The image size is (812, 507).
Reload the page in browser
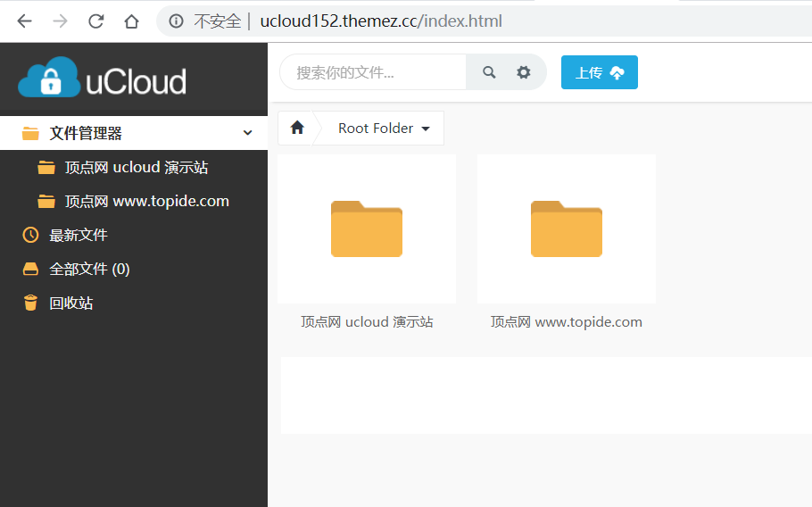[x=95, y=21]
